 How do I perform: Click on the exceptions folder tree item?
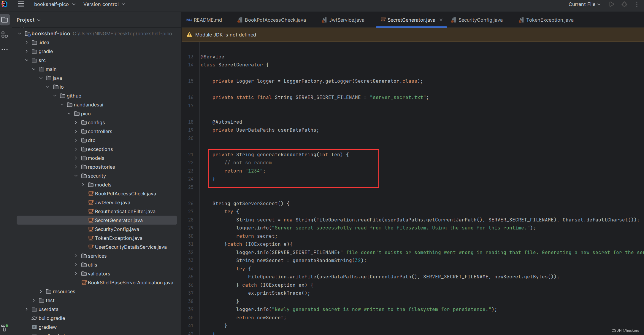point(100,149)
